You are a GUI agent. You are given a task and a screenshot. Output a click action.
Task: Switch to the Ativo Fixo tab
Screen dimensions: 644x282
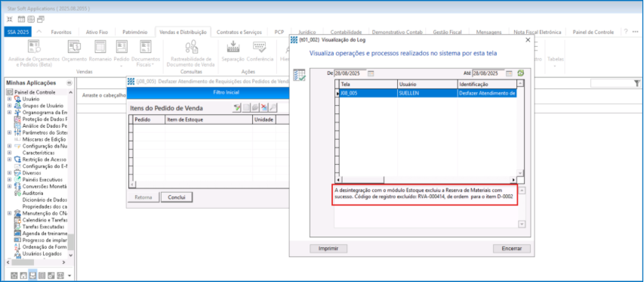(x=97, y=32)
